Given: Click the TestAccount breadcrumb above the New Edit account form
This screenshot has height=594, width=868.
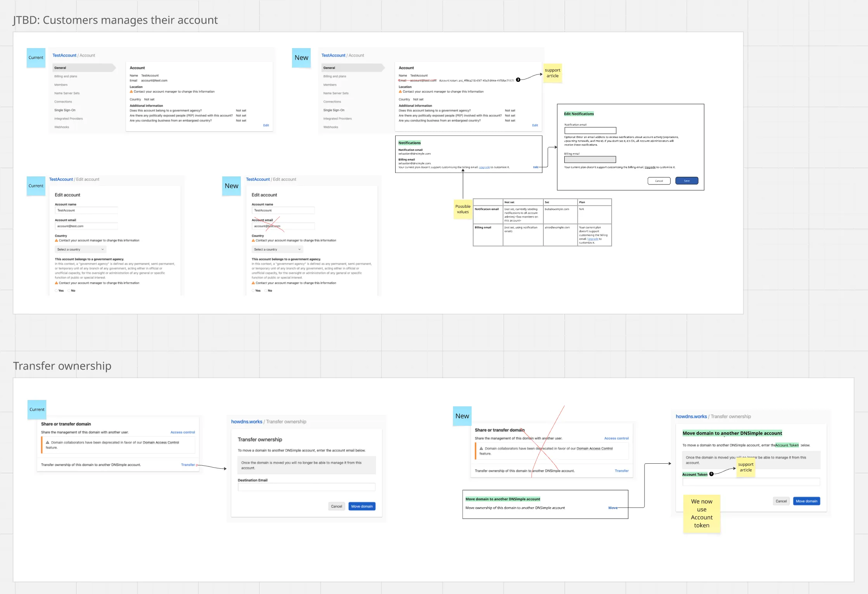Looking at the screenshot, I should 258,180.
